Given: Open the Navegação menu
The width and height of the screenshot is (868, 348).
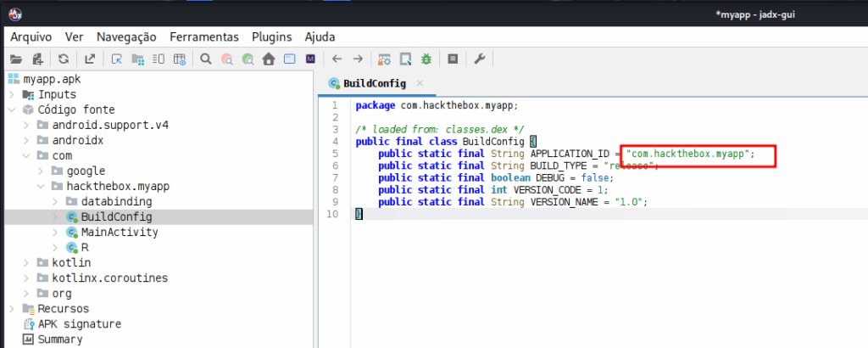Looking at the screenshot, I should coord(126,36).
